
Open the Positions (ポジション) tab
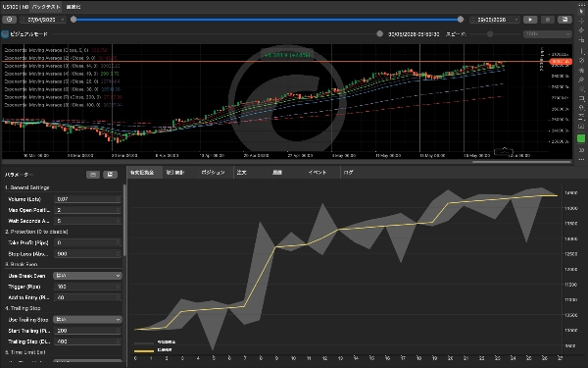(213, 173)
